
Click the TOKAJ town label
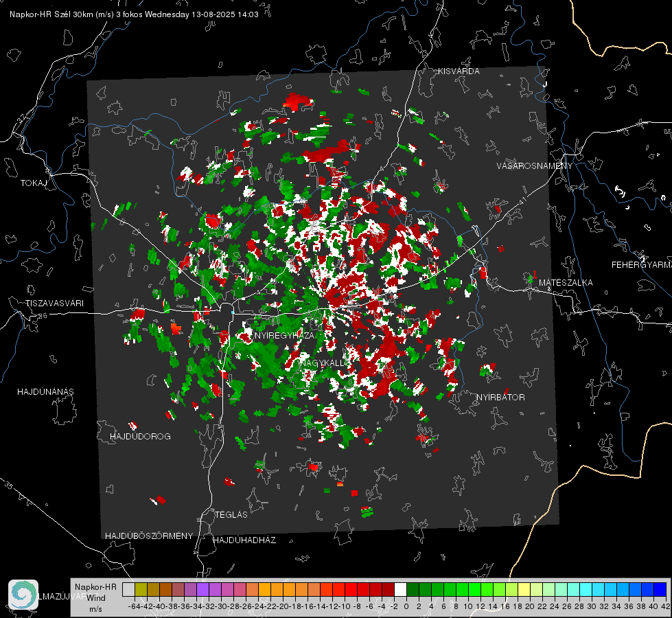[34, 183]
